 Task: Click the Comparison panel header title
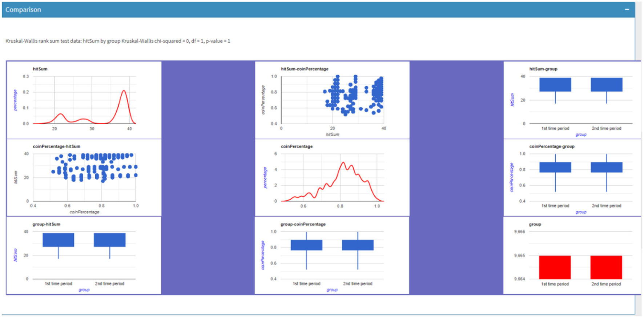23,10
